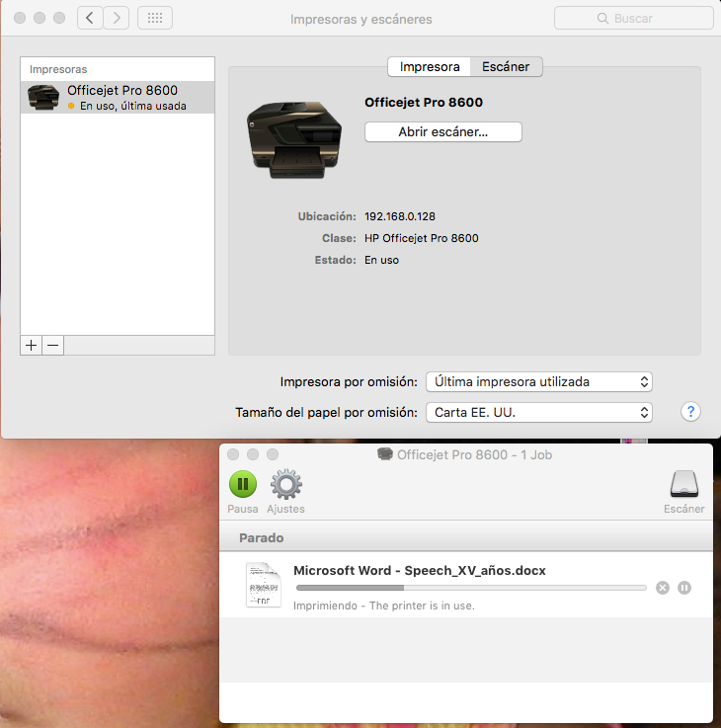This screenshot has width=721, height=728.
Task: Show all preferences grid icon
Action: coord(155,18)
